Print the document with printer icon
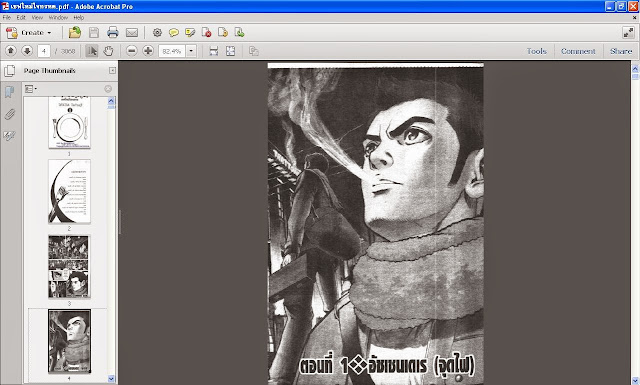The width and height of the screenshot is (640, 385). (x=113, y=33)
